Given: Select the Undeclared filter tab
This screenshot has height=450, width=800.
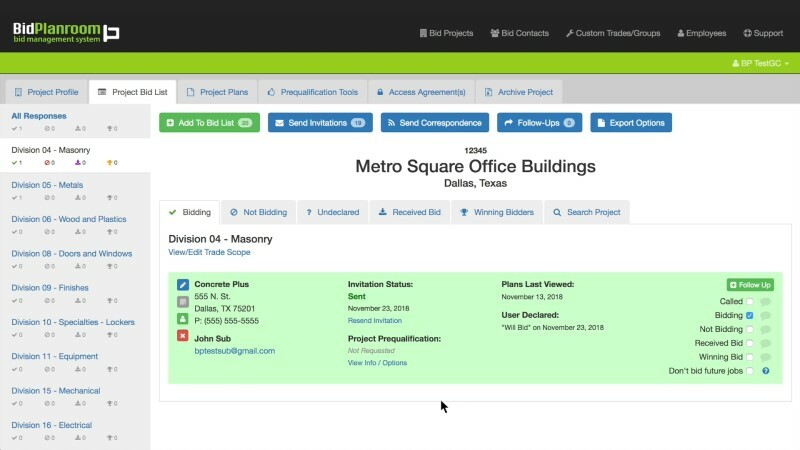Looking at the screenshot, I should [333, 212].
